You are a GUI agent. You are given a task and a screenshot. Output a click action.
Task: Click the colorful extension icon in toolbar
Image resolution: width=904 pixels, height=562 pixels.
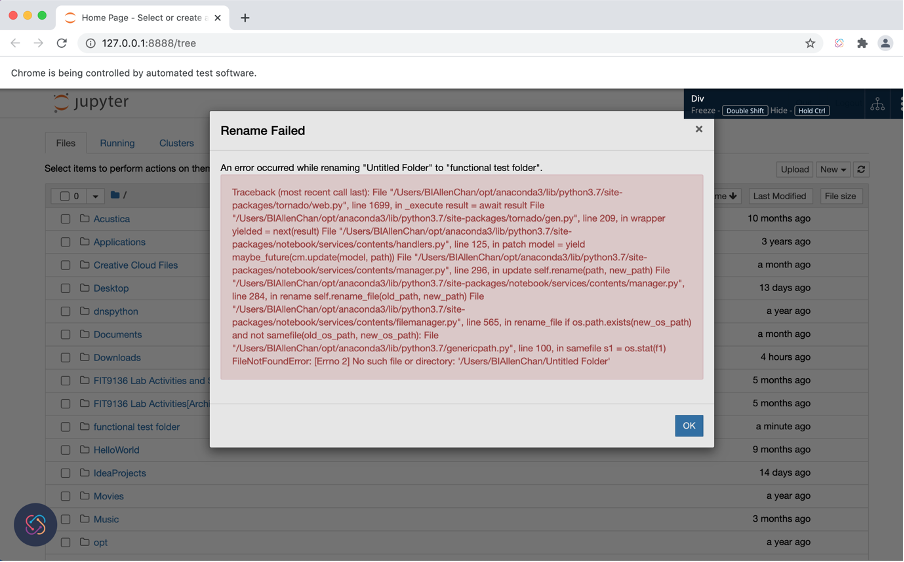839,43
